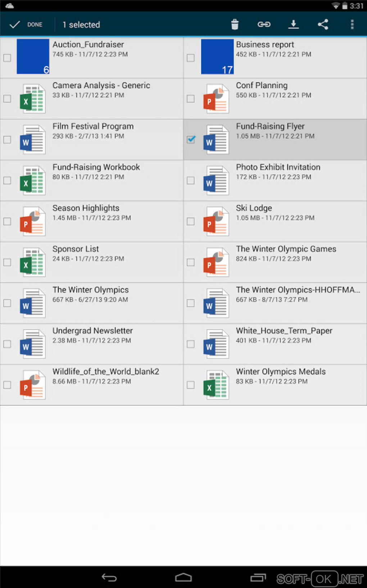
Task: Tap the download icon in toolbar
Action: tap(293, 24)
